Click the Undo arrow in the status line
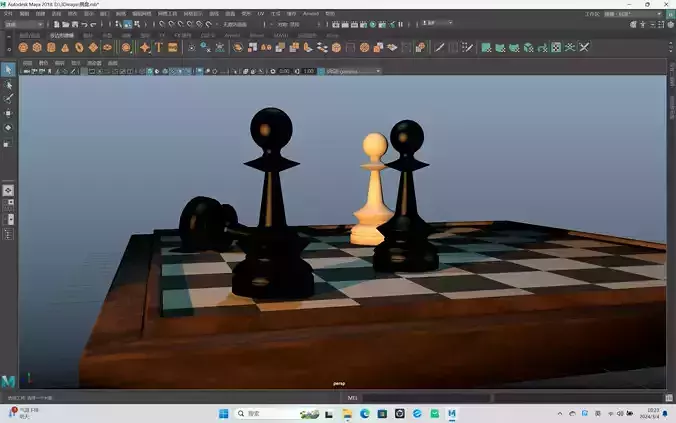Viewport: 676px width, 423px height. click(84, 25)
